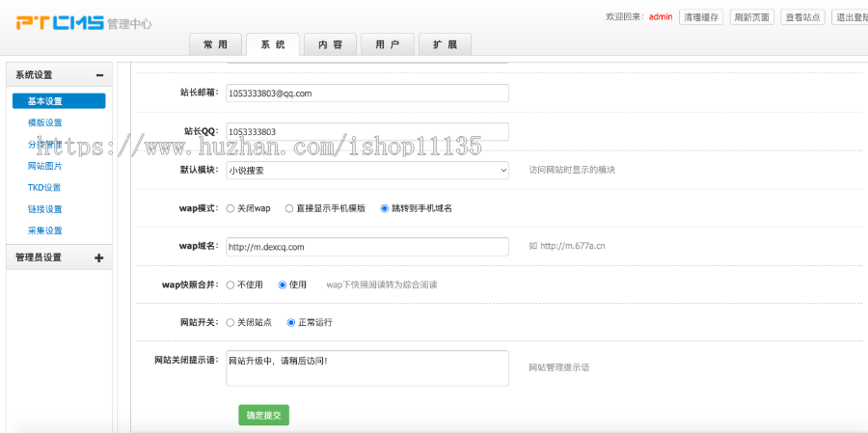
Task: Open TKD设置 in the sidebar
Action: (x=44, y=187)
